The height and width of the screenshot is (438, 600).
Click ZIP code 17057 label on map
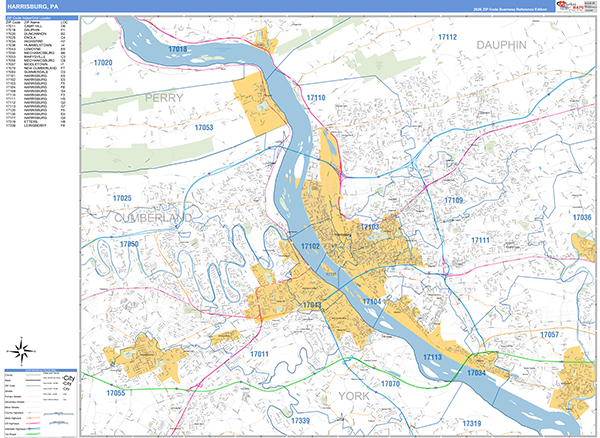(549, 334)
